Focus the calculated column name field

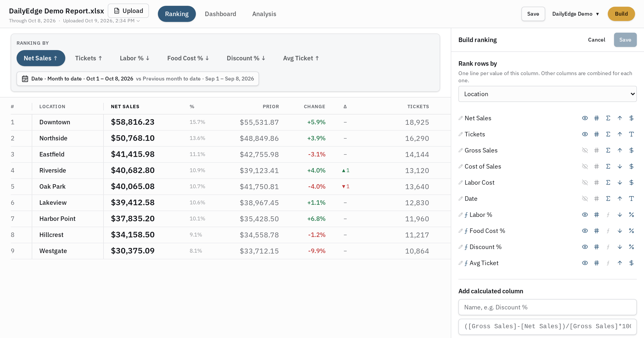547,307
